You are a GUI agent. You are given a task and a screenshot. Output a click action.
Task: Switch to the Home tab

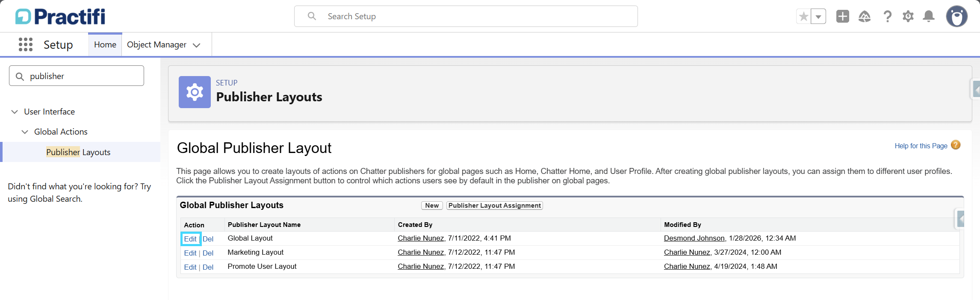[x=105, y=44]
